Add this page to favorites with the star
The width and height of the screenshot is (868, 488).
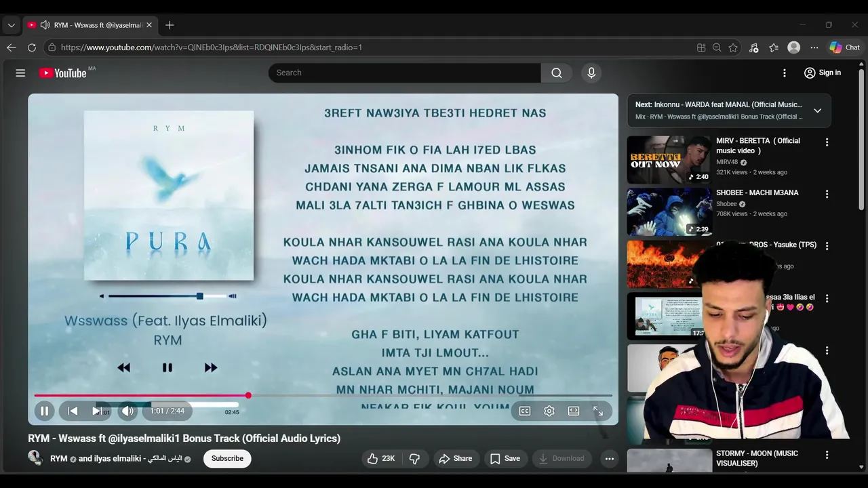click(733, 47)
